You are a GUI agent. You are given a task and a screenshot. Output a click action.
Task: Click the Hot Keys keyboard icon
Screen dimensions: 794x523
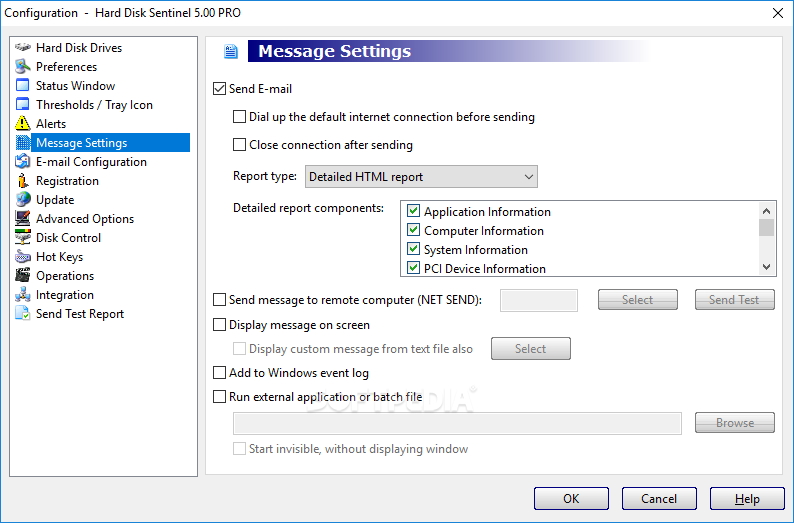[23, 257]
